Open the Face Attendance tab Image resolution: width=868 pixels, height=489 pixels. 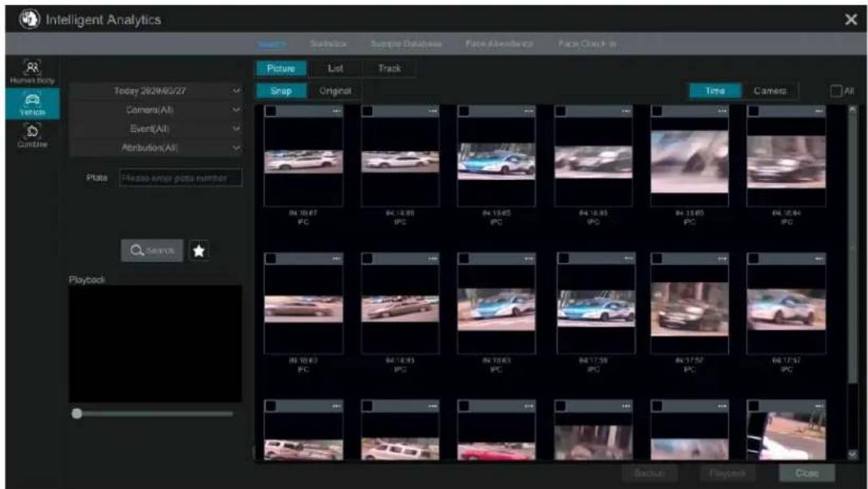click(x=499, y=44)
